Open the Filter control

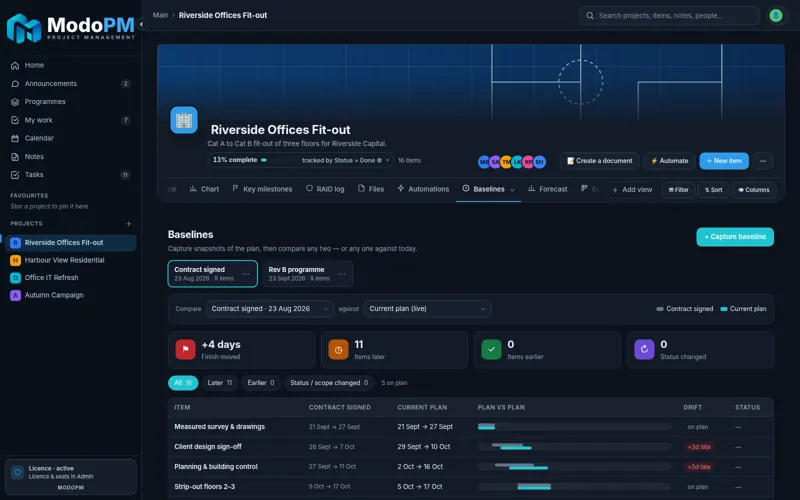coord(678,190)
